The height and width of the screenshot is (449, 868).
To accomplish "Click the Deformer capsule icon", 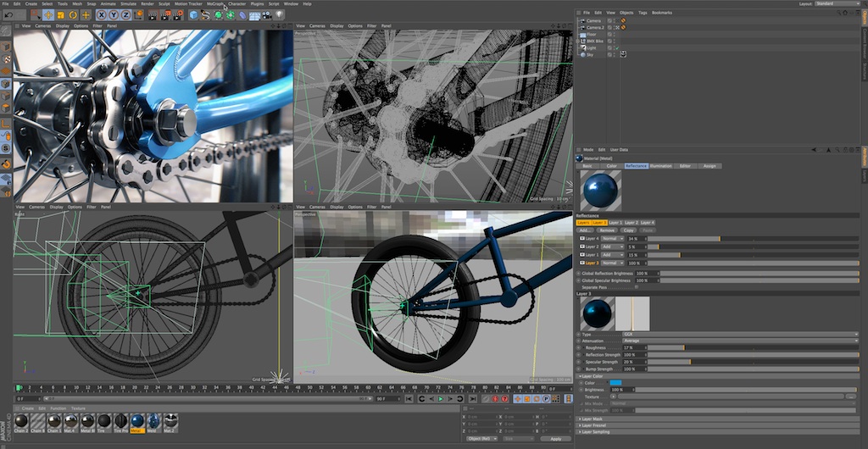I will [x=242, y=15].
